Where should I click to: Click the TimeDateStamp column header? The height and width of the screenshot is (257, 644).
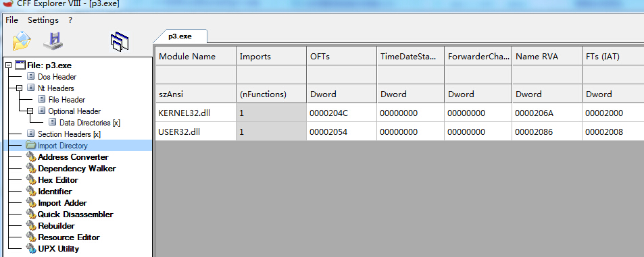tap(410, 57)
